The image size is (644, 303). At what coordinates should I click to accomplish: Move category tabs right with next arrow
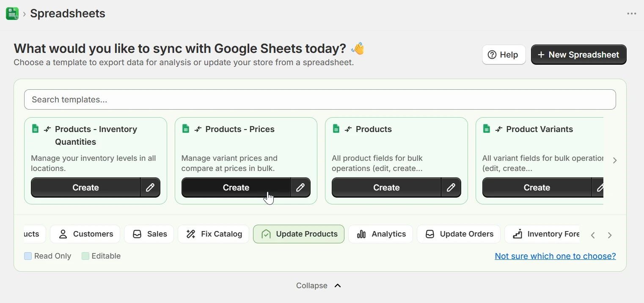[x=610, y=235]
